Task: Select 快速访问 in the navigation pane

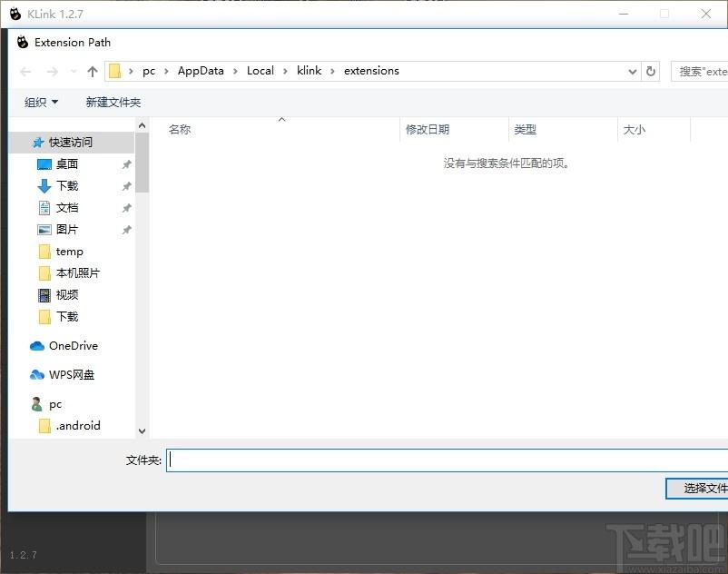Action: 72,142
